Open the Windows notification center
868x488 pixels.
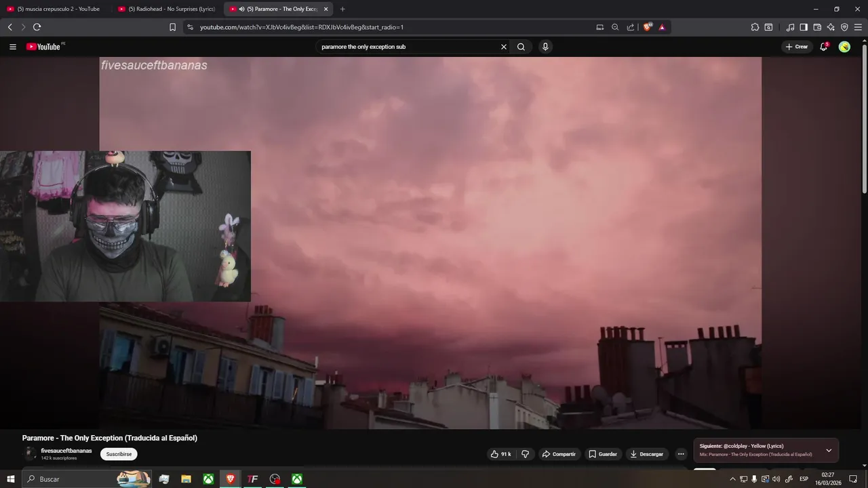[854, 479]
